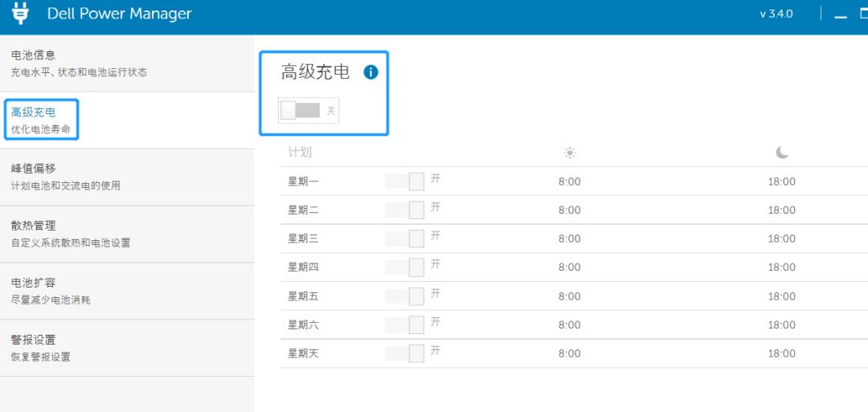Open the 散热管理 sidebar section

pyautogui.click(x=127, y=234)
